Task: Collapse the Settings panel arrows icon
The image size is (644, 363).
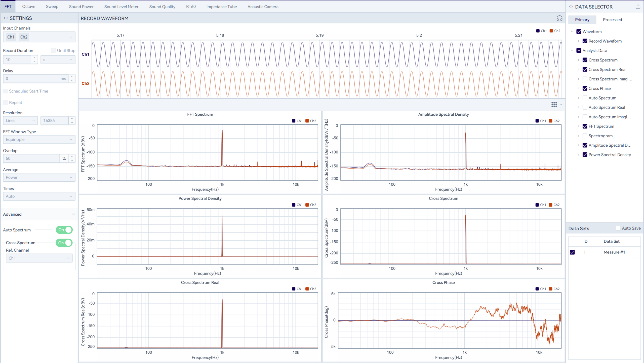Action: (x=6, y=18)
